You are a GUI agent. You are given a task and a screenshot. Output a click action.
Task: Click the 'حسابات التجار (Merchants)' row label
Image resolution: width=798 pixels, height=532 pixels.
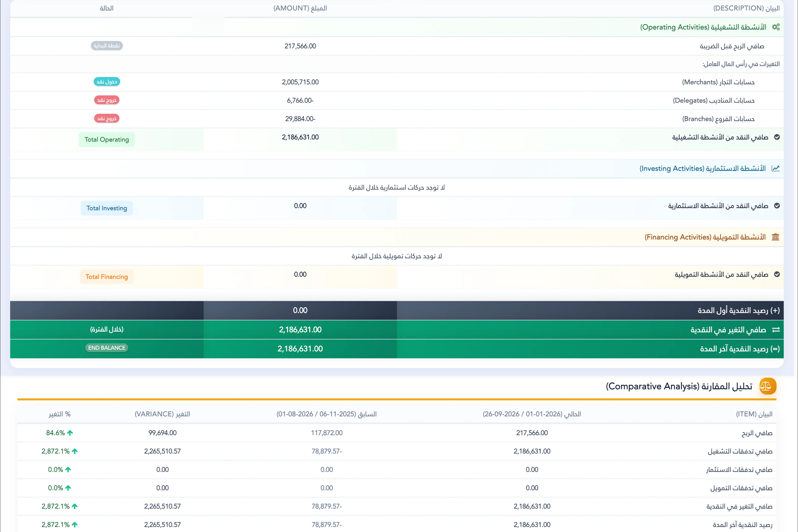pos(718,82)
